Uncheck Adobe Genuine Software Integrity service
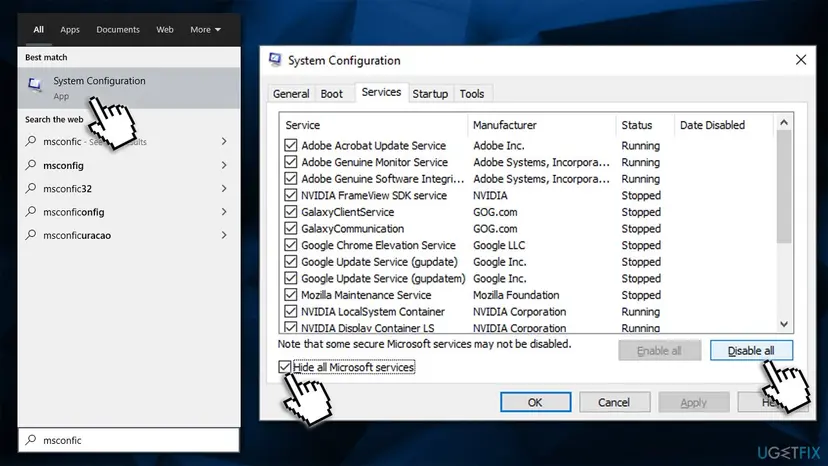This screenshot has width=828, height=466. (x=290, y=179)
